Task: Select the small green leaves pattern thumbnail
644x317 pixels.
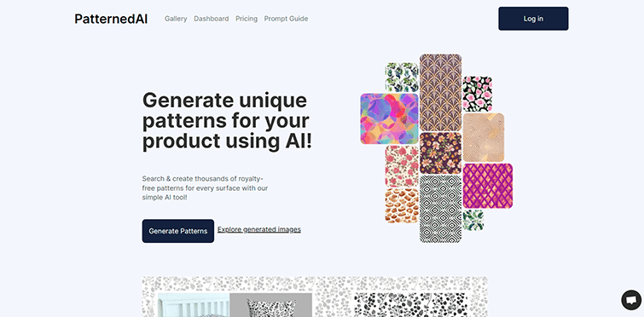Action: click(473, 220)
